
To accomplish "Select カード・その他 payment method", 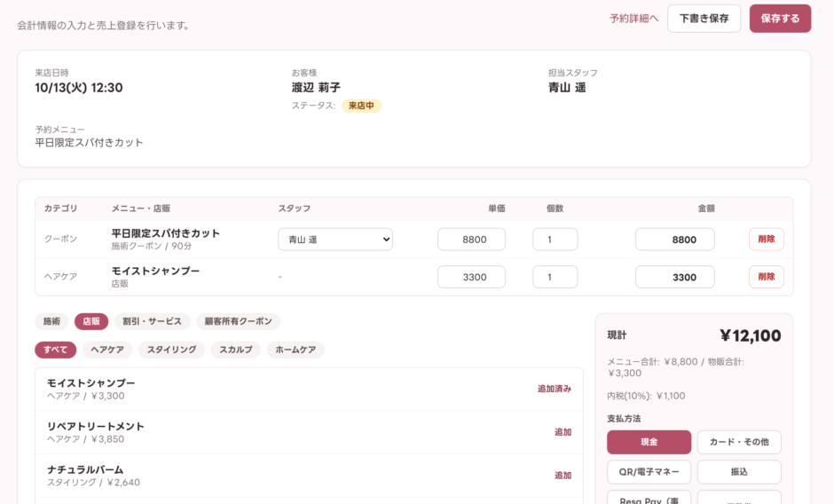I will coord(739,442).
